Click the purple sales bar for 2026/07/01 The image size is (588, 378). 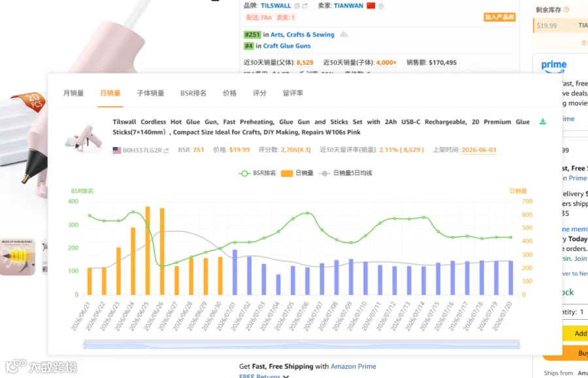pos(235,272)
